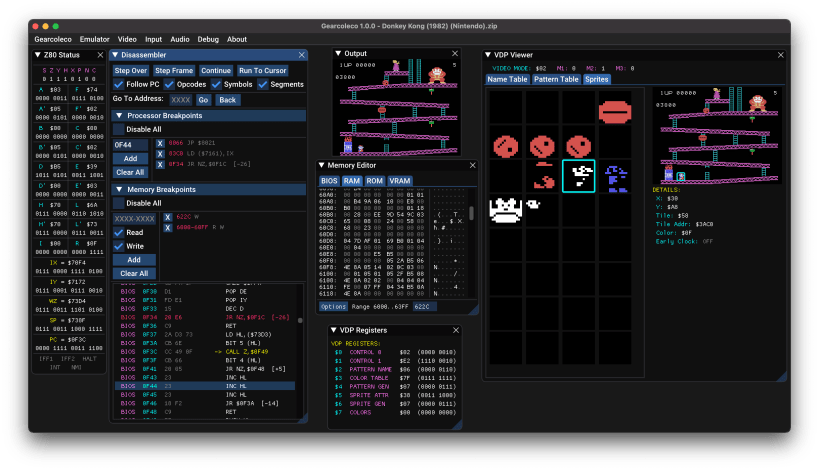Close the Memory Editor panel
The width and height of the screenshot is (819, 470).
click(472, 165)
